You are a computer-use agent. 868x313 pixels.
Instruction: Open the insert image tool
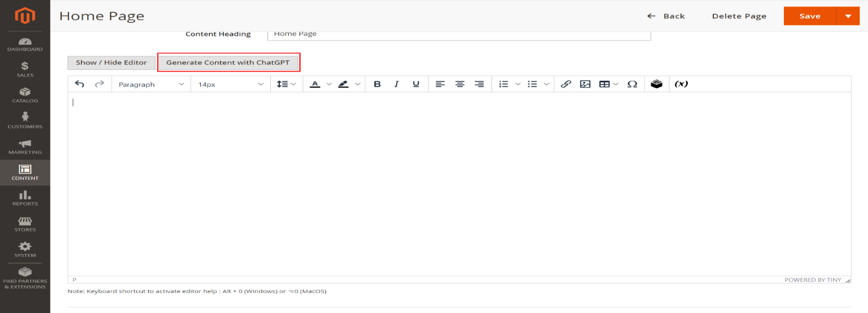[x=585, y=84]
